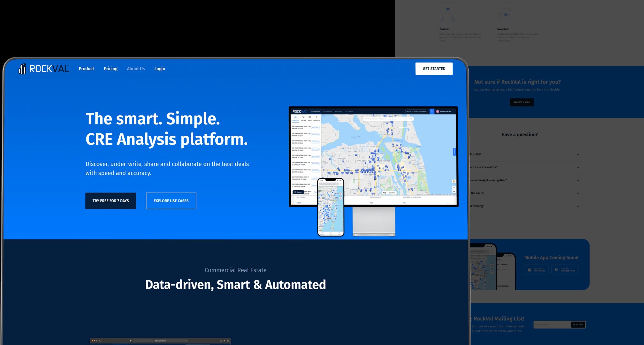Click the magnifier icon in map search bar
Image resolution: width=644 pixels, height=345 pixels.
point(411,119)
